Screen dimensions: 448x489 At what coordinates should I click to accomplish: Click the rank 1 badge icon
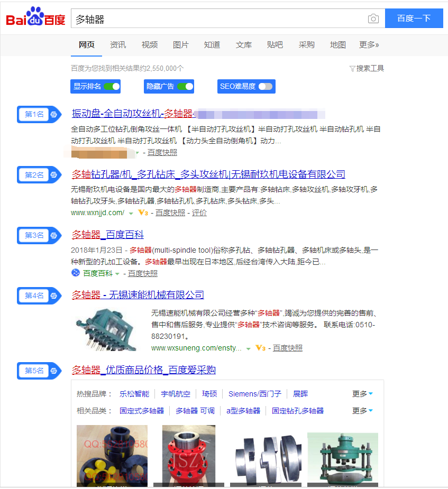(39, 115)
